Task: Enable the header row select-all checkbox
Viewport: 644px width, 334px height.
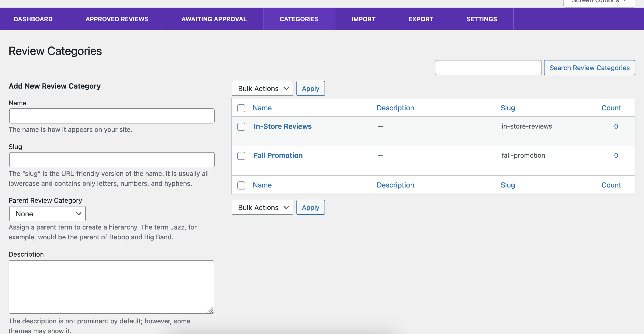Action: click(241, 108)
